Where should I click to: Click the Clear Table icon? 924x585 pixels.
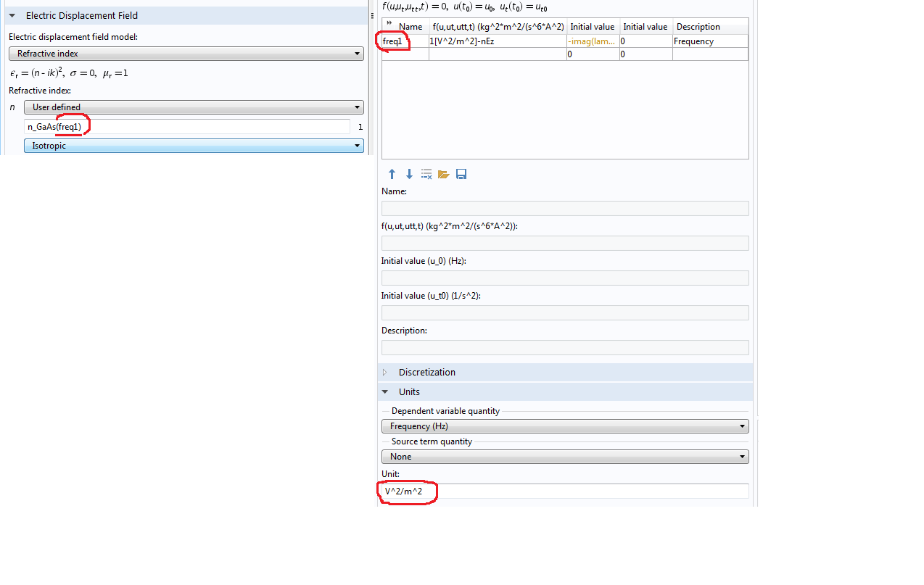(x=426, y=174)
